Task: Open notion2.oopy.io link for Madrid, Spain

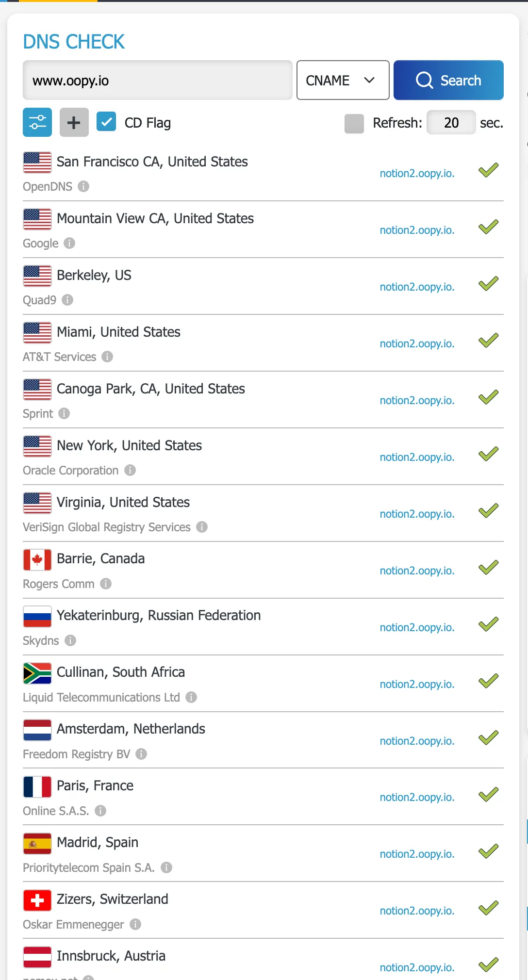Action: (417, 854)
